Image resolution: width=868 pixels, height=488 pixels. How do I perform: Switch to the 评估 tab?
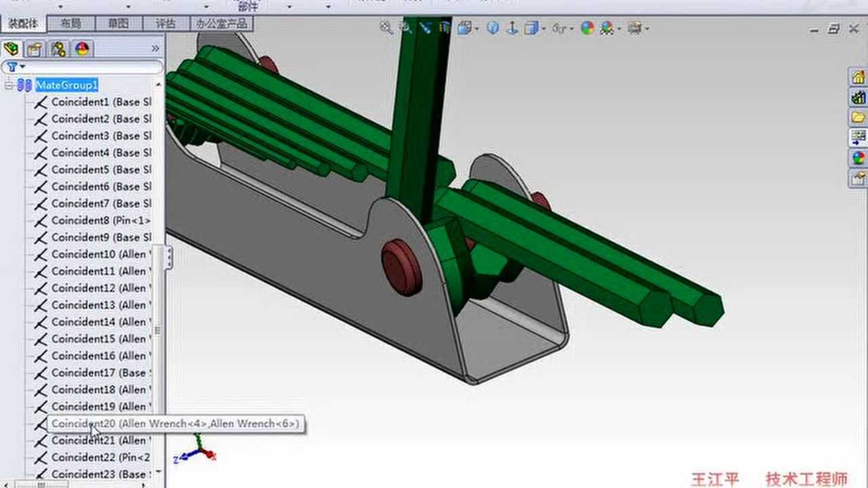coord(165,24)
